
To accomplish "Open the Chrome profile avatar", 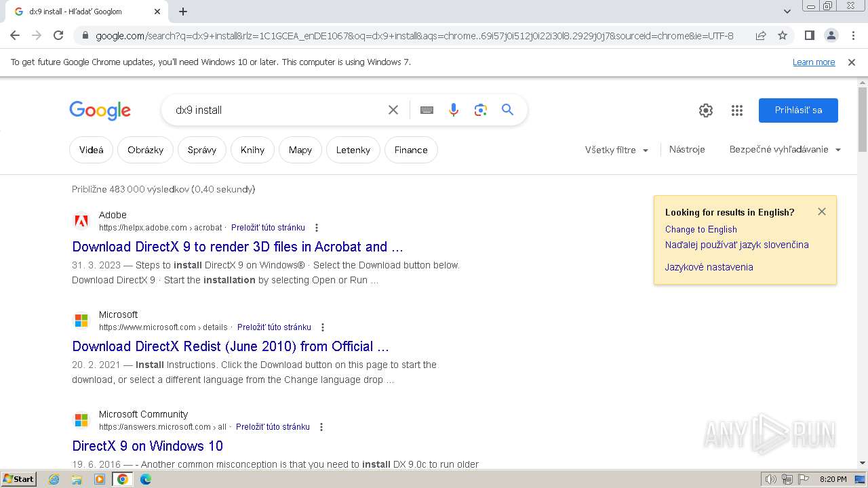I will (x=831, y=35).
